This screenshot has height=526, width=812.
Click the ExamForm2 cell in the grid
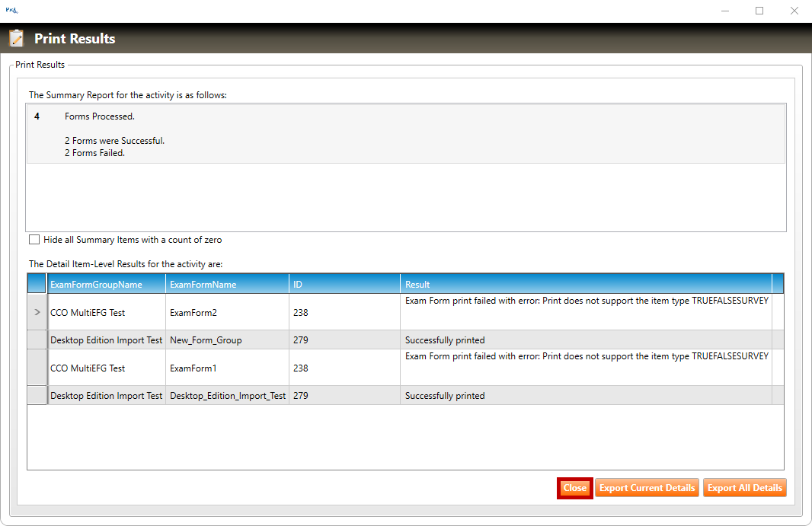click(227, 312)
